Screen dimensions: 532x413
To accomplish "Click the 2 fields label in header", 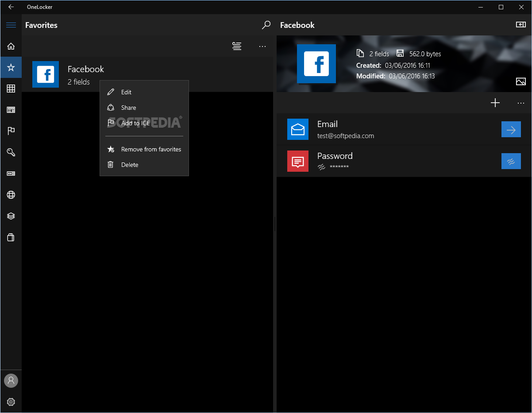I will click(379, 54).
